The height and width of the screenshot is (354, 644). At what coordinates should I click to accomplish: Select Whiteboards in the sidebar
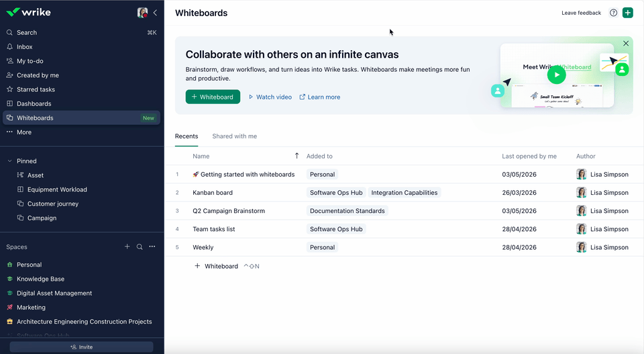[x=81, y=118]
